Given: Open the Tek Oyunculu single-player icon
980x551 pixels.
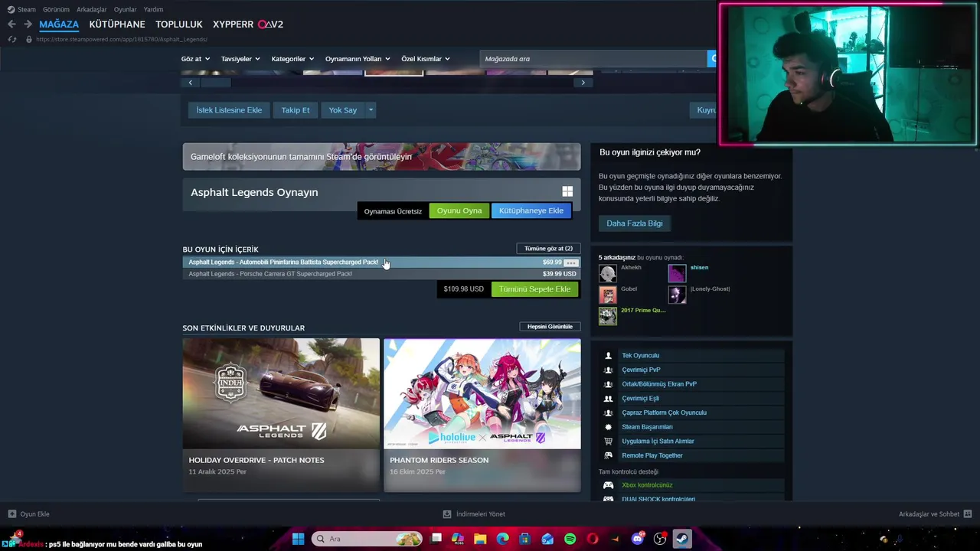Looking at the screenshot, I should click(x=609, y=356).
